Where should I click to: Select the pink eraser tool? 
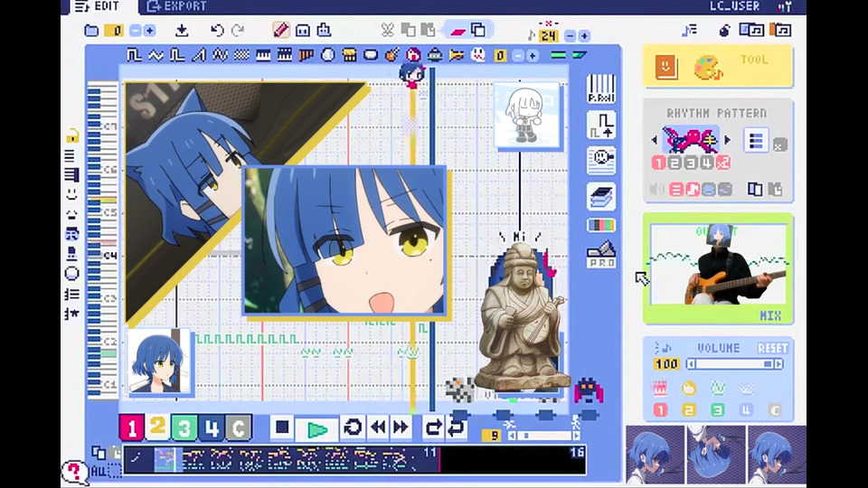coord(458,31)
